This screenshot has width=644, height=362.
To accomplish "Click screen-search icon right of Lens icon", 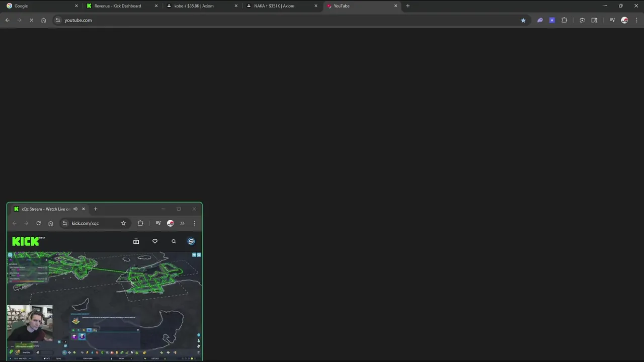I will pos(594,20).
